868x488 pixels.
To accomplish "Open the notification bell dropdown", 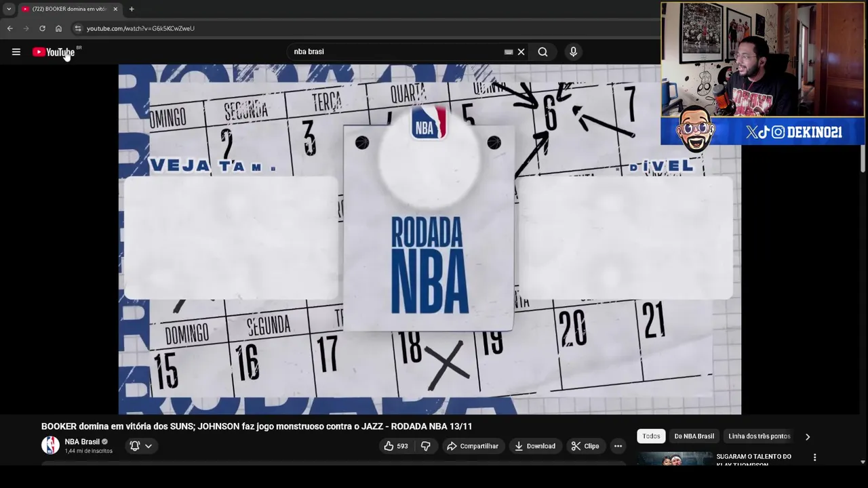I will pos(141,446).
